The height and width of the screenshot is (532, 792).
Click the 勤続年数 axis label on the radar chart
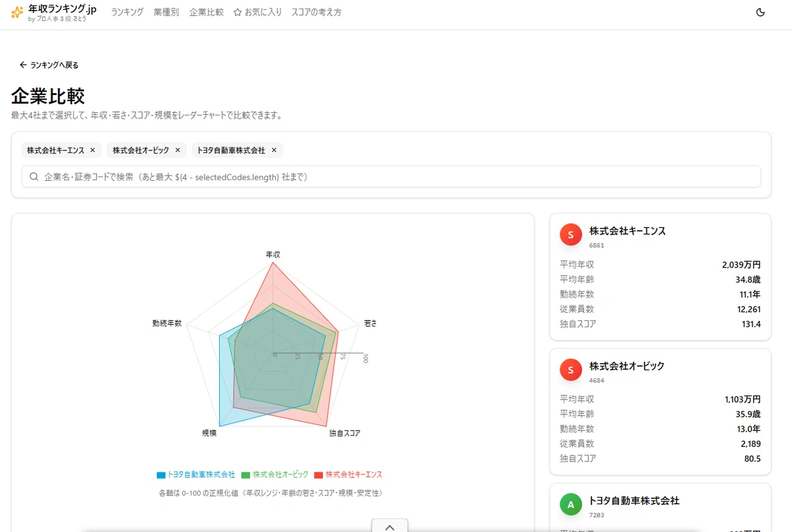pyautogui.click(x=167, y=323)
